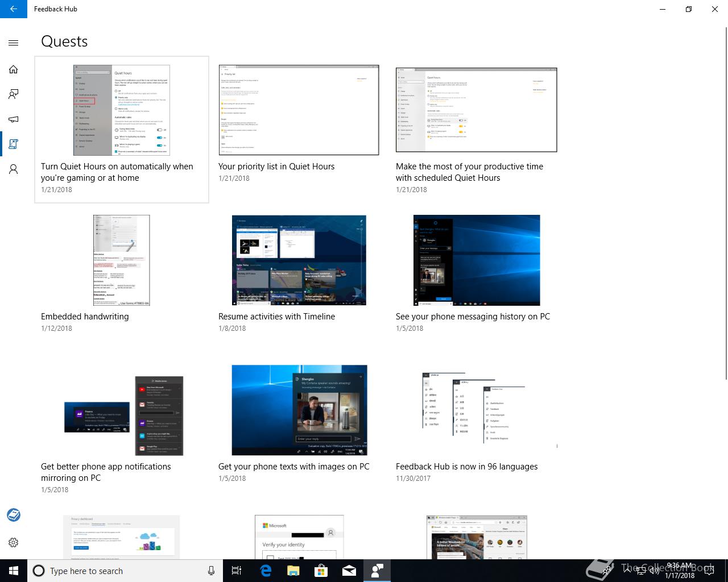Click the microphone in search box
The image size is (728, 582).
pos(211,571)
